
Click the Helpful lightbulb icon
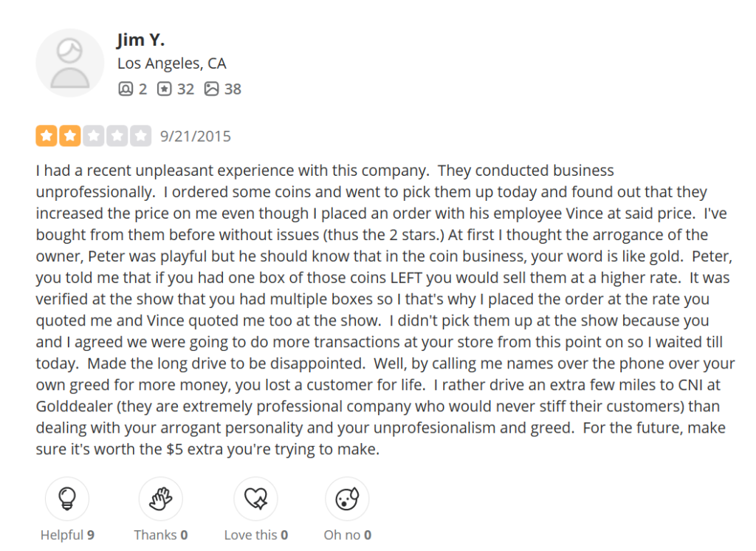coord(67,499)
